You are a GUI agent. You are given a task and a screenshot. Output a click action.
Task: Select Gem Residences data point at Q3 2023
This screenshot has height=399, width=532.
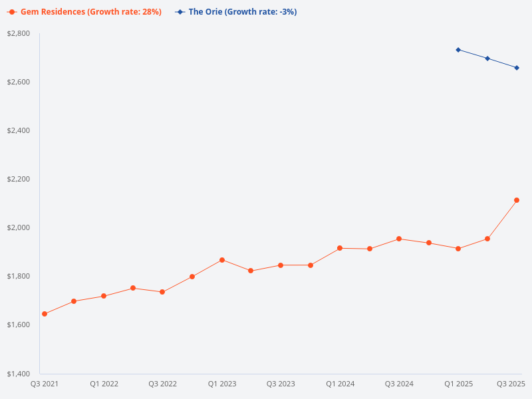tap(281, 265)
